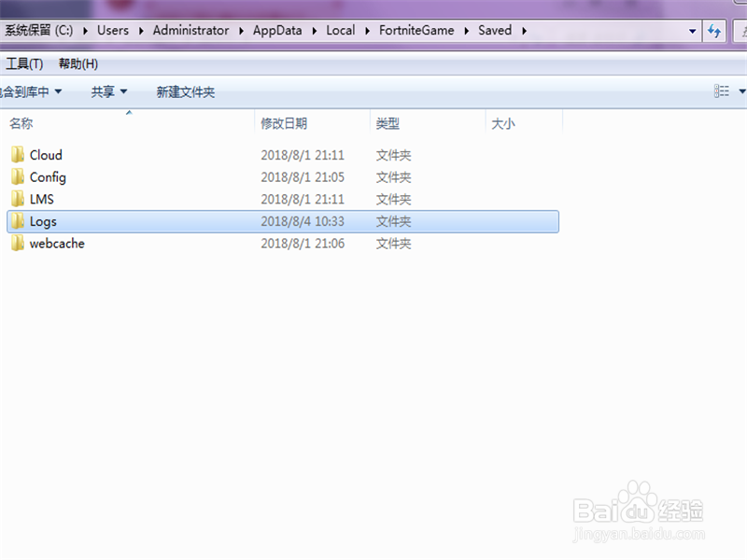
Task: Click the date 2018/8/1 21:05
Action: (303, 177)
